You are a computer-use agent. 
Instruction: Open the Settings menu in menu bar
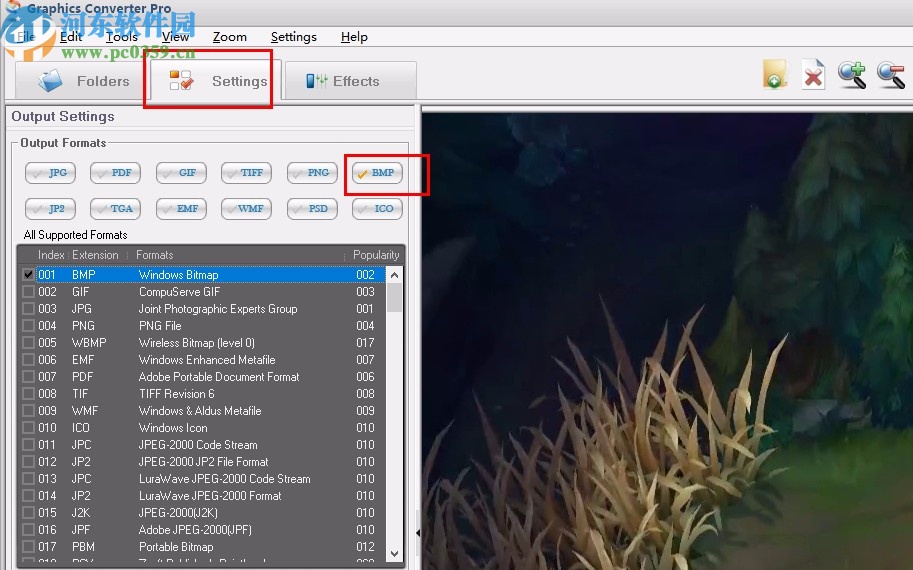pos(293,37)
